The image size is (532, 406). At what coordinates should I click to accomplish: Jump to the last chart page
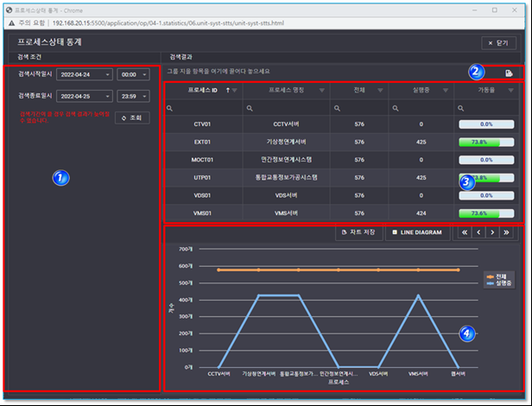[506, 232]
